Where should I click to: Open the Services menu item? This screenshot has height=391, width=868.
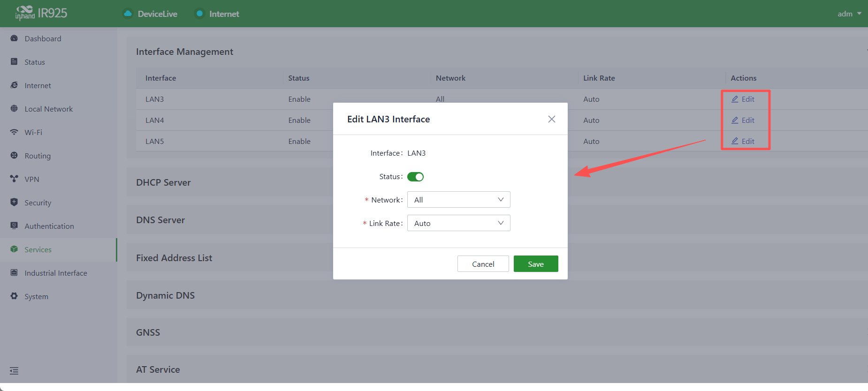tap(58, 249)
